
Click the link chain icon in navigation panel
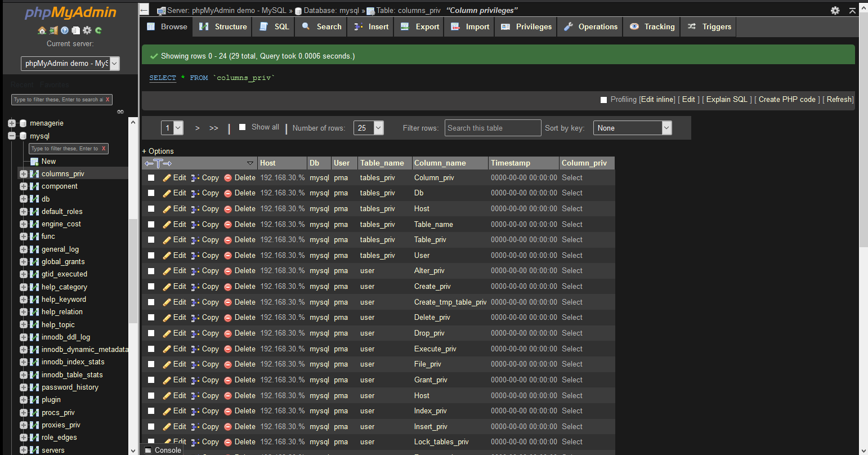120,111
